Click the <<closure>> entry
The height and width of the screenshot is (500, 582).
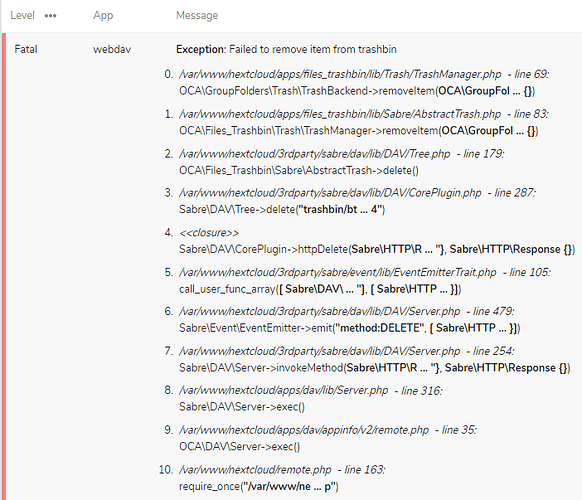pos(209,233)
